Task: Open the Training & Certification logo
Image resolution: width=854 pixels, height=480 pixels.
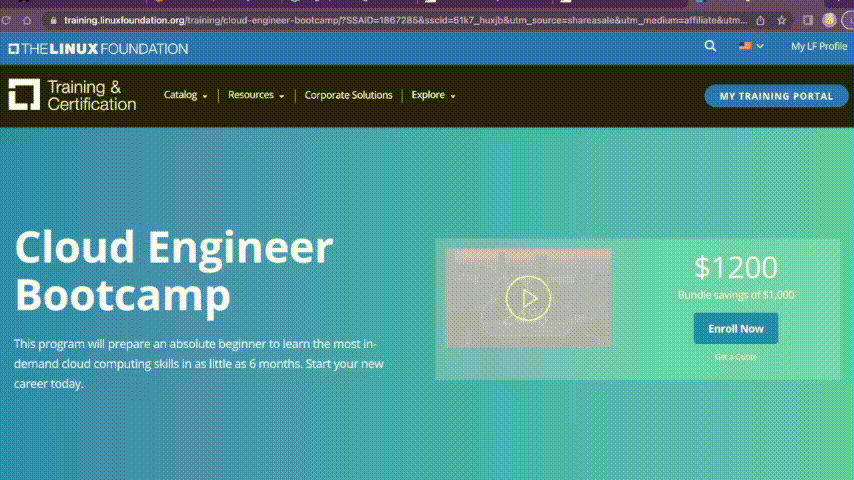Action: click(x=72, y=95)
